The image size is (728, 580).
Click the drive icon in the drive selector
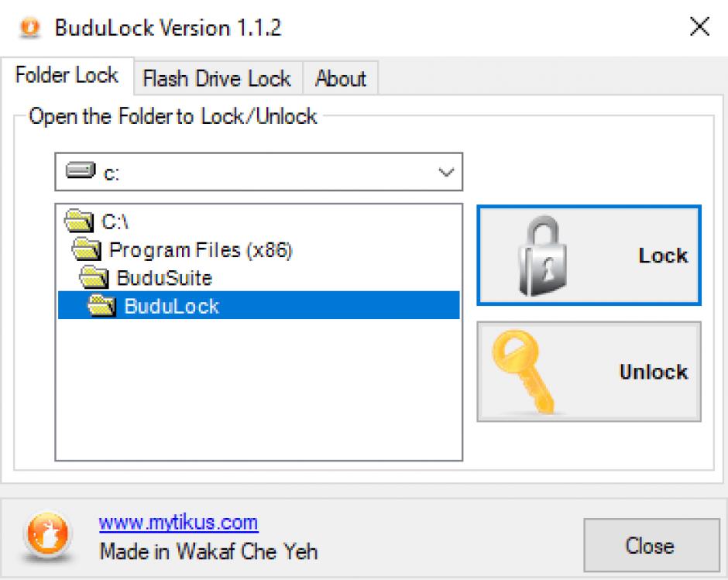[x=81, y=171]
